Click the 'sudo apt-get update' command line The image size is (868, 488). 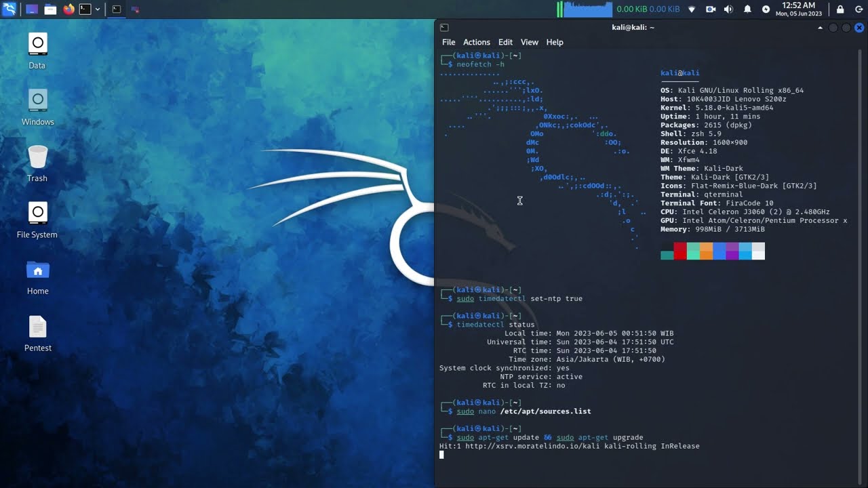(x=550, y=437)
